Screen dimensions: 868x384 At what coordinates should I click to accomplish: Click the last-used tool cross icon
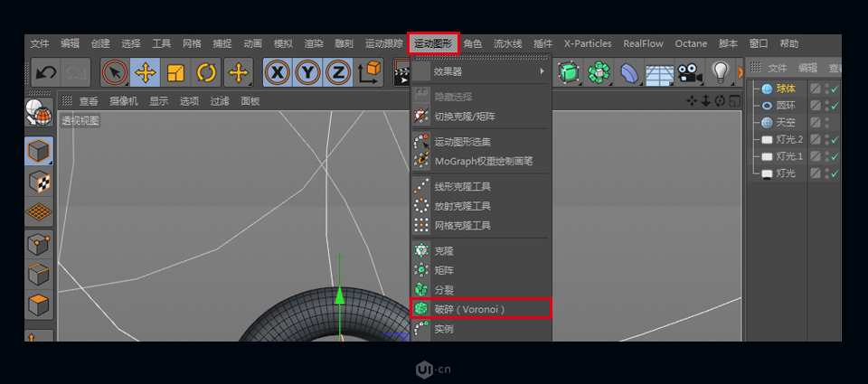239,72
